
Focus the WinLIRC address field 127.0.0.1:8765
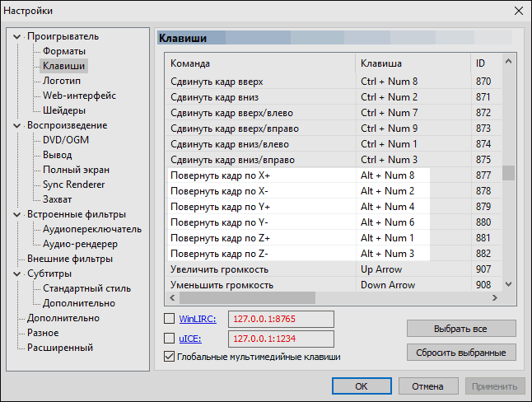[280, 319]
